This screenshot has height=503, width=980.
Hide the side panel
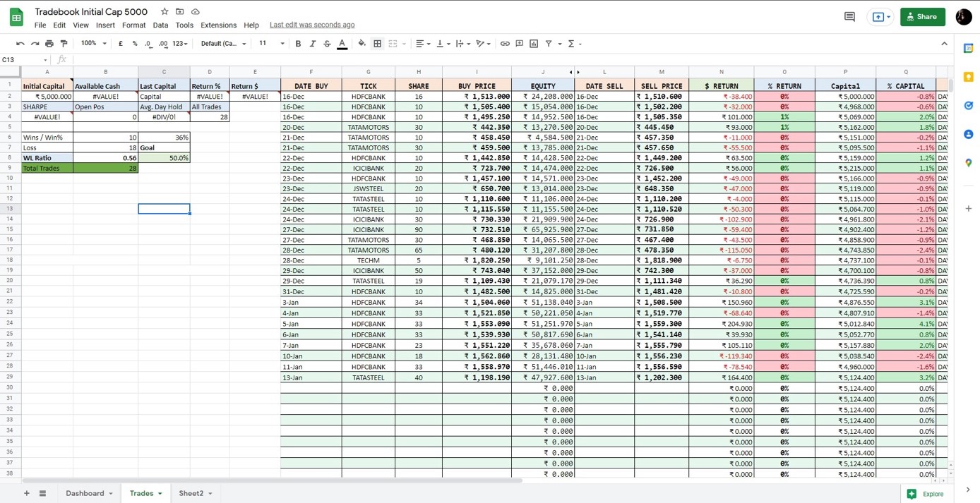click(x=968, y=490)
